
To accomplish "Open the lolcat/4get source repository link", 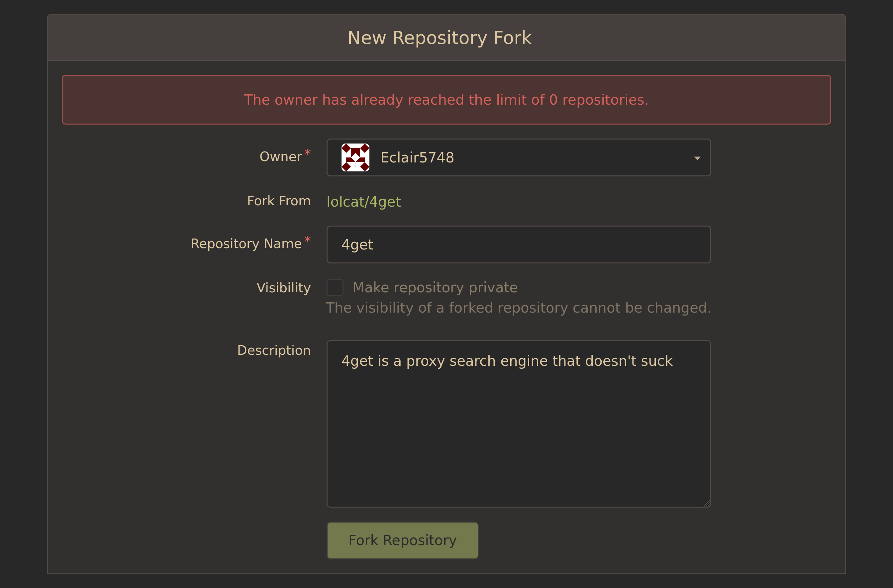I will [x=363, y=202].
